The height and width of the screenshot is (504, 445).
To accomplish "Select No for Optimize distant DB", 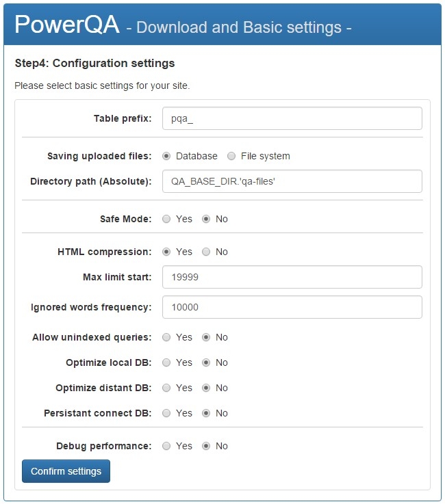I will tap(206, 388).
